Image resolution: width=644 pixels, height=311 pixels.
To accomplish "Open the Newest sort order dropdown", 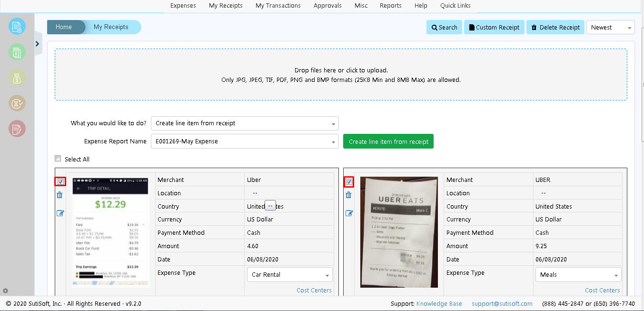I will point(610,27).
